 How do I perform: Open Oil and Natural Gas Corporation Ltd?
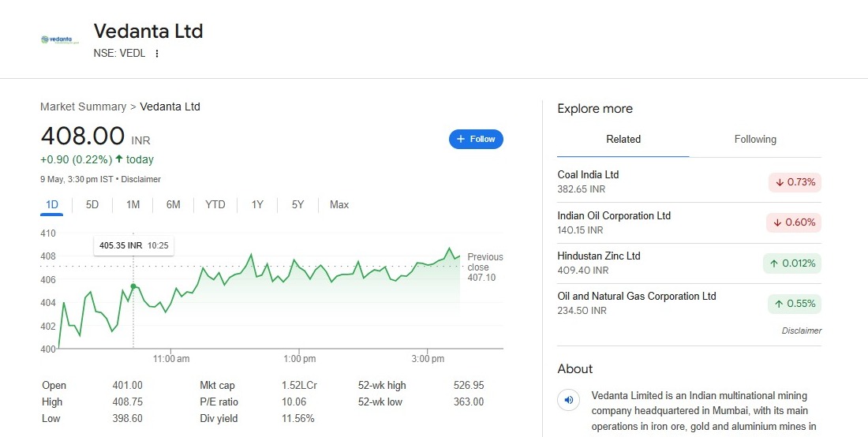[689, 303]
